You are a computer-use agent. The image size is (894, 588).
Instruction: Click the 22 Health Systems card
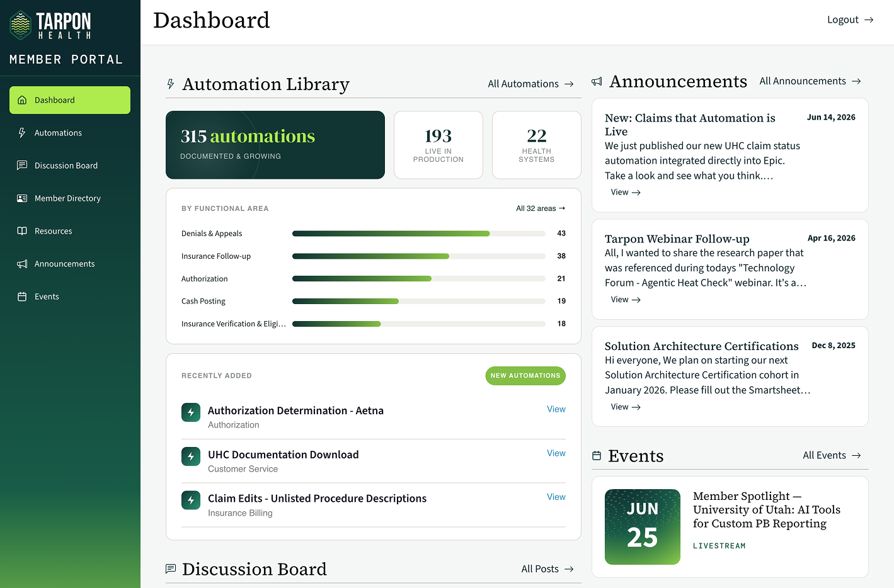(537, 145)
